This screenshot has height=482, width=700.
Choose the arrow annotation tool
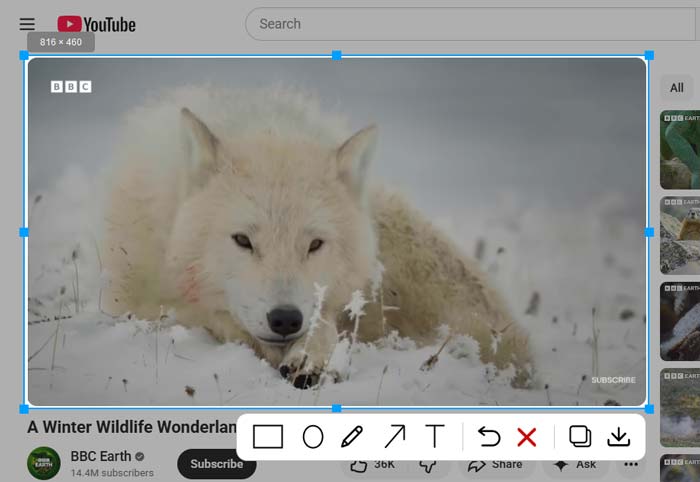(395, 436)
